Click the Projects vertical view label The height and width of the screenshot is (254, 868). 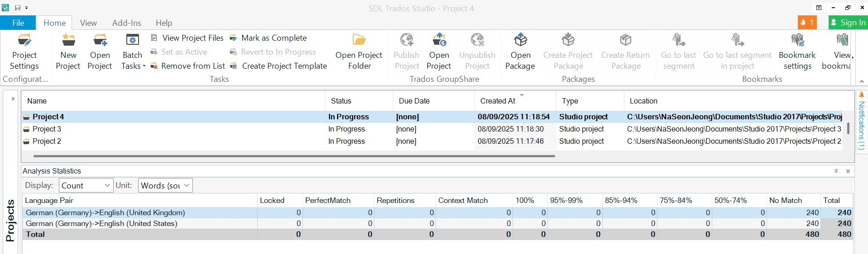10,220
